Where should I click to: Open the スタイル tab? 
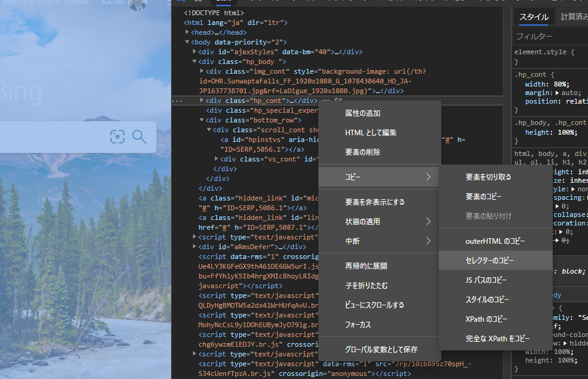pos(534,17)
